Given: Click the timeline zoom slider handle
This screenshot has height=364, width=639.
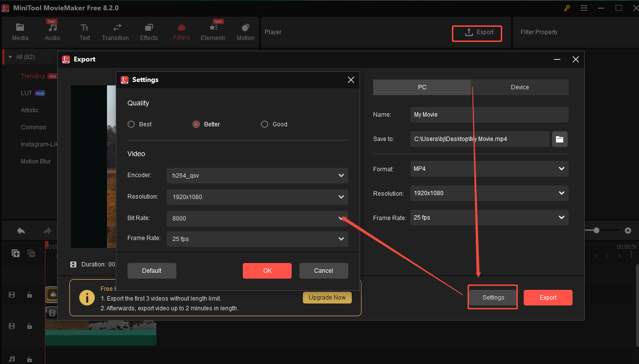Looking at the screenshot, I should (596, 230).
